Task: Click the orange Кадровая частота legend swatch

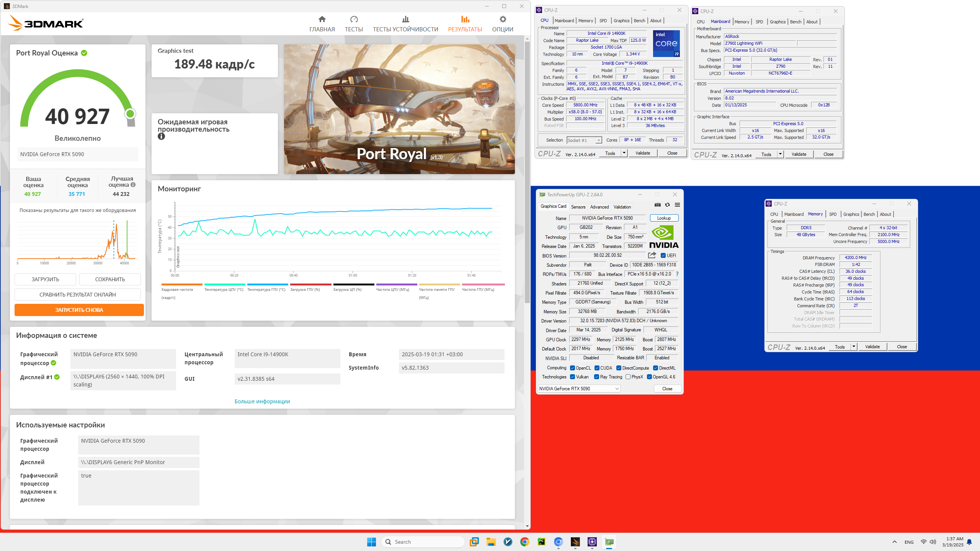Action: 182,284
